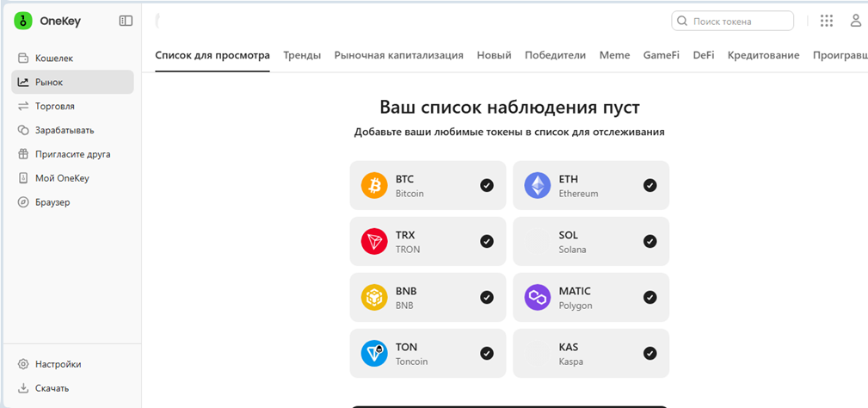The width and height of the screenshot is (868, 408).
Task: Click Скачать in the sidebar
Action: 52,388
